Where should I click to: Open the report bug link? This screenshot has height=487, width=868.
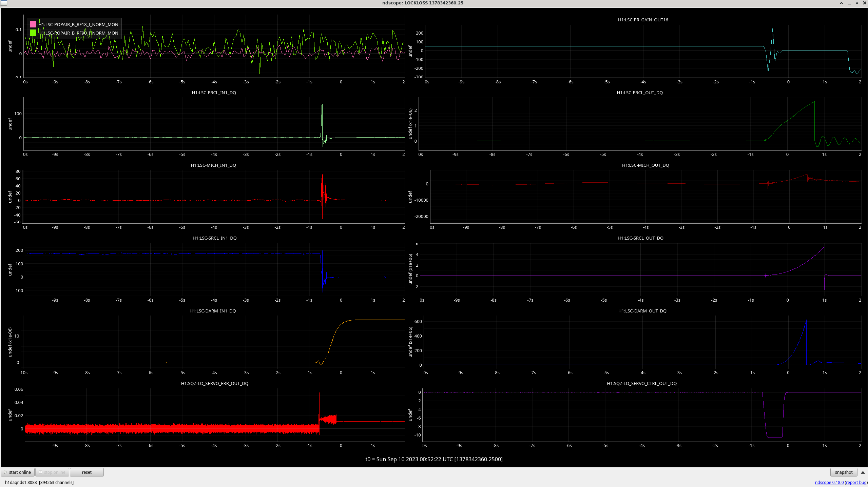pyautogui.click(x=856, y=482)
